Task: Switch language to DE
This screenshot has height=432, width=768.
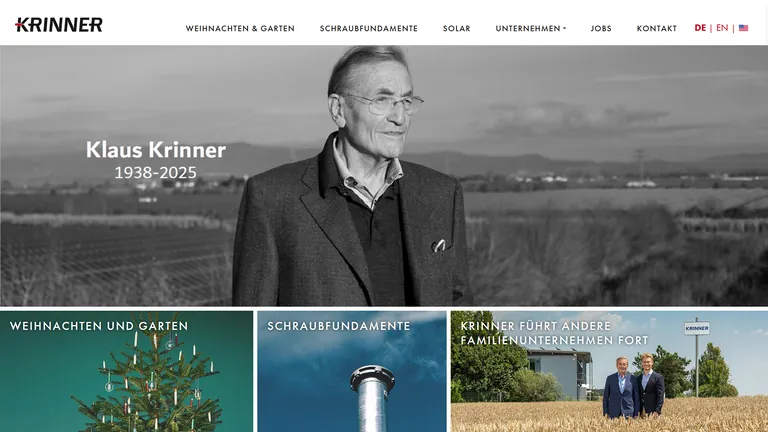Action: (x=700, y=28)
